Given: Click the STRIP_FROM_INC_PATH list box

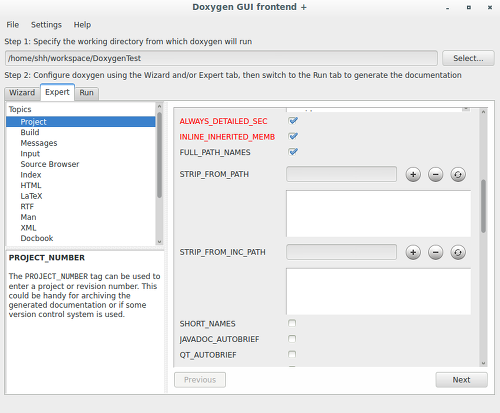Looking at the screenshot, I should click(378, 292).
